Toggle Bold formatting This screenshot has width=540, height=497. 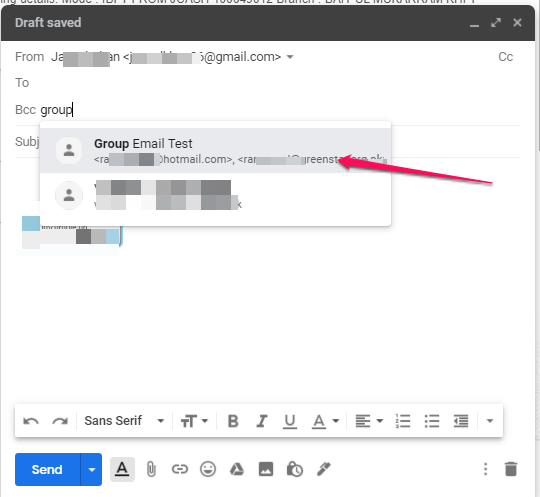[233, 421]
